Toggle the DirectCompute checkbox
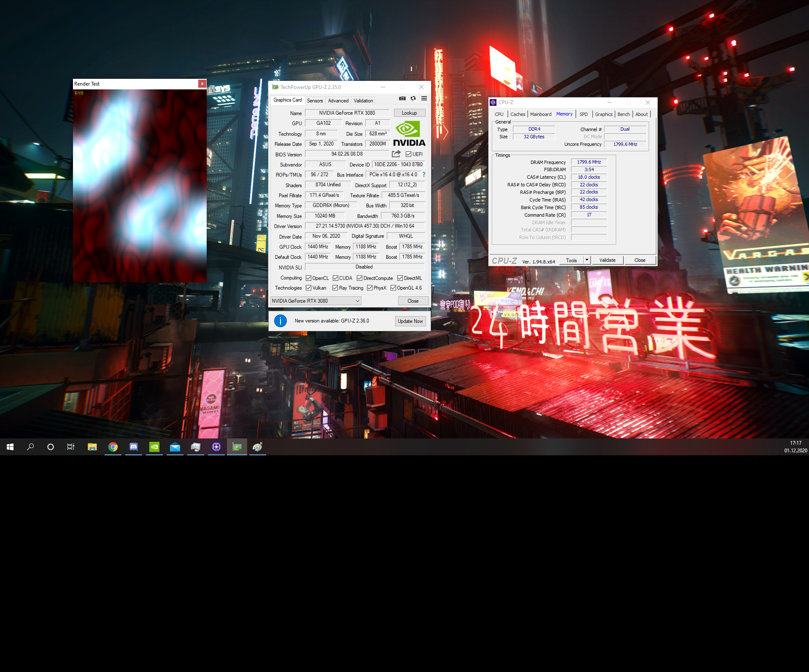This screenshot has width=809, height=672. click(x=359, y=278)
